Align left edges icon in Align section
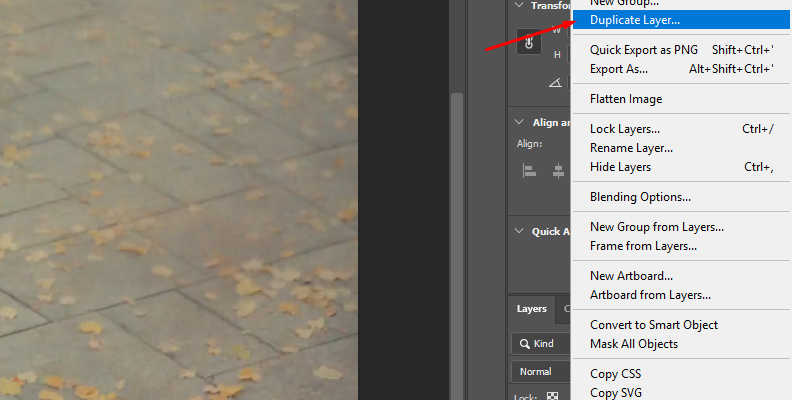Screen dimensions: 792x400 coord(529,171)
